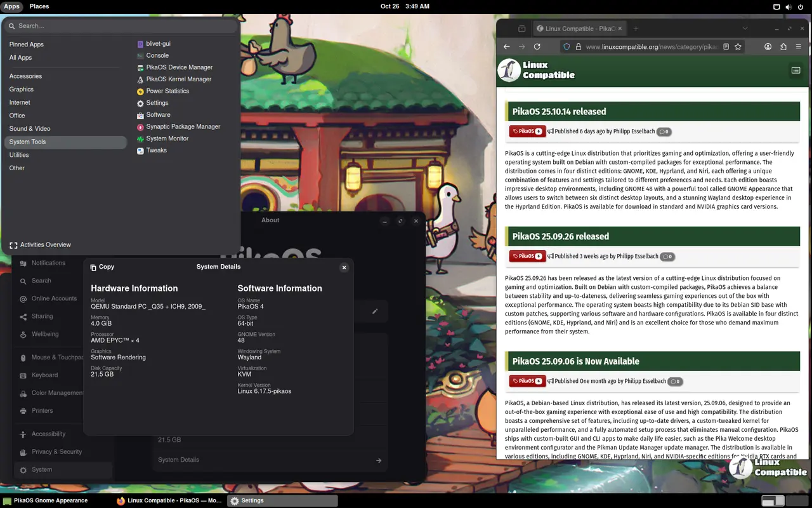Reload the Linux Compatible page
Viewport: 812px width, 508px height.
[x=537, y=46]
